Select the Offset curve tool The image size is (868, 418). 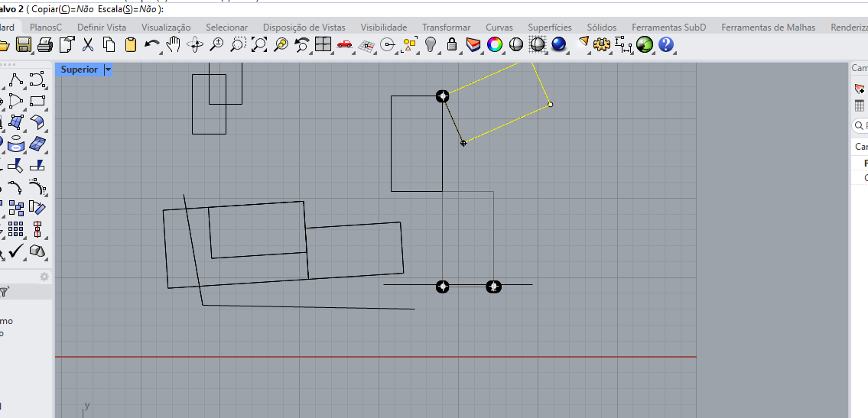(37, 186)
